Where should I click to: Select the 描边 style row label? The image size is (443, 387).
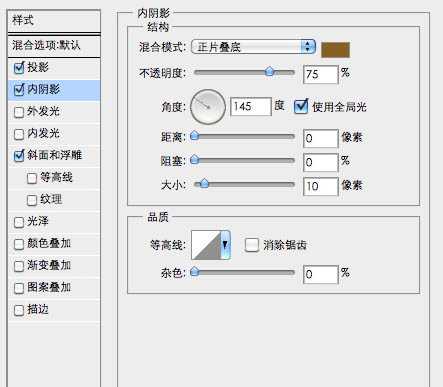click(x=38, y=310)
